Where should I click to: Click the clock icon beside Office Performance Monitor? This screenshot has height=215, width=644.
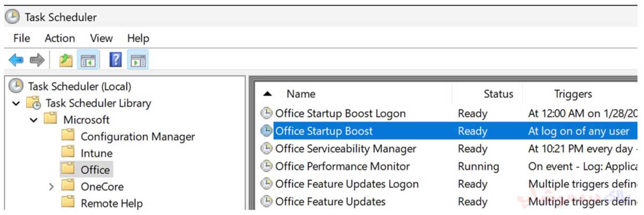(266, 166)
